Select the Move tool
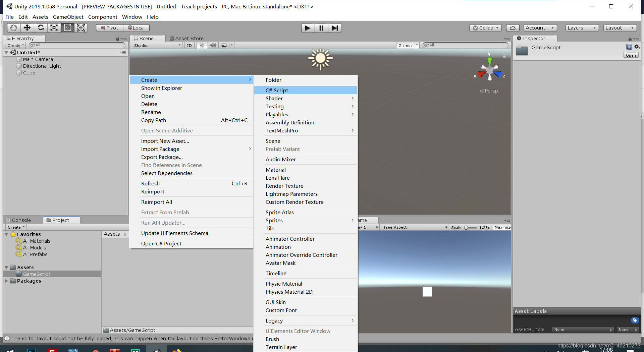The image size is (644, 352). [27, 28]
